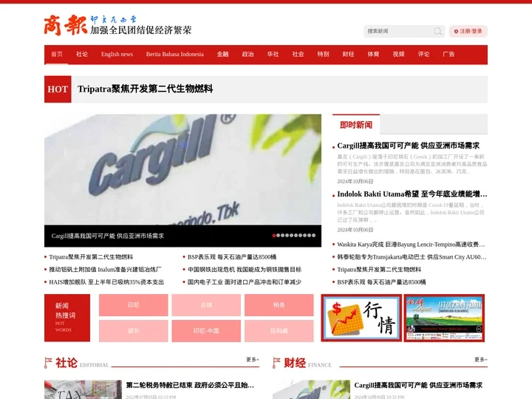Viewport: 532px width, 399px height.
Task: Click the search magnifier icon
Action: click(x=437, y=32)
